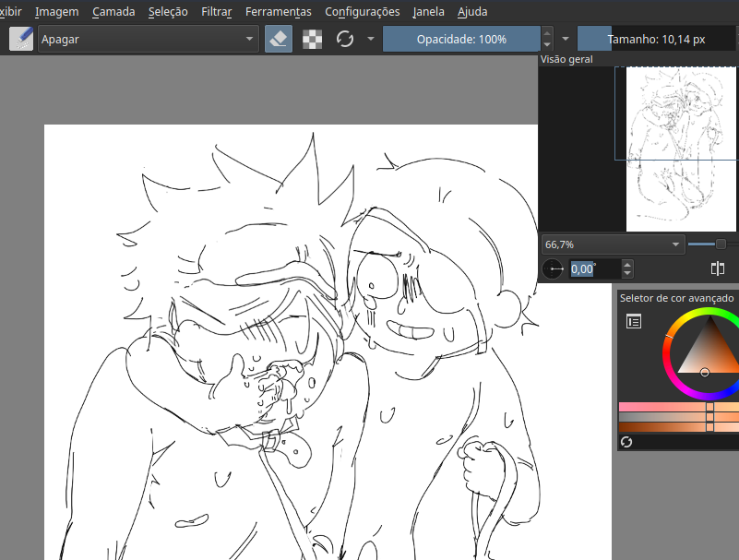Increase rotation angle with the up arrow

pyautogui.click(x=627, y=265)
